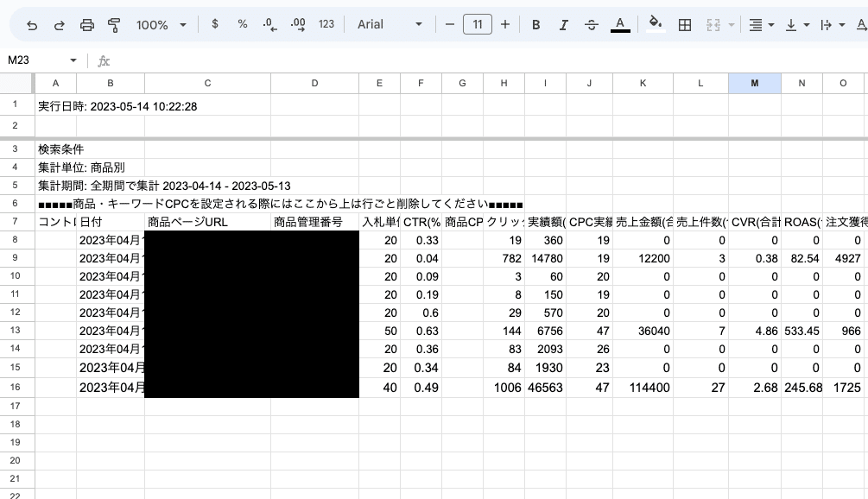Open the Arial font dropdown

pos(390,24)
